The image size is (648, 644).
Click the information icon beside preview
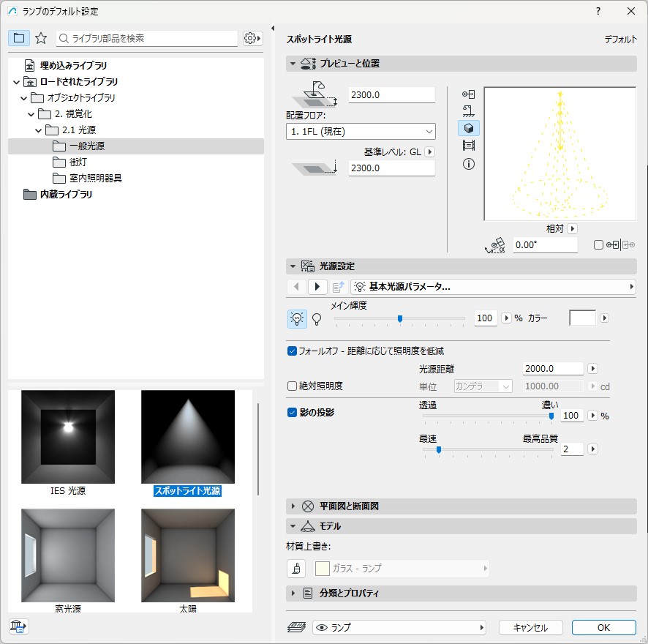(469, 164)
